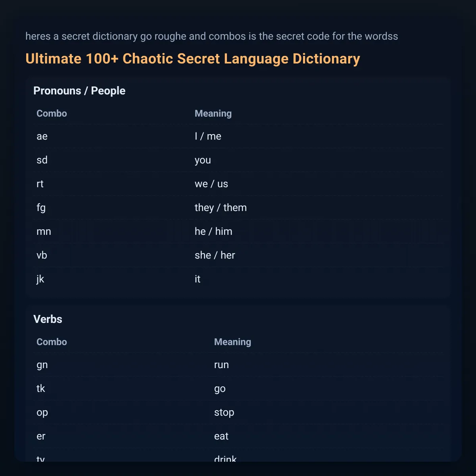
Task: Select the 'I / me' meaning cell
Action: 208,136
